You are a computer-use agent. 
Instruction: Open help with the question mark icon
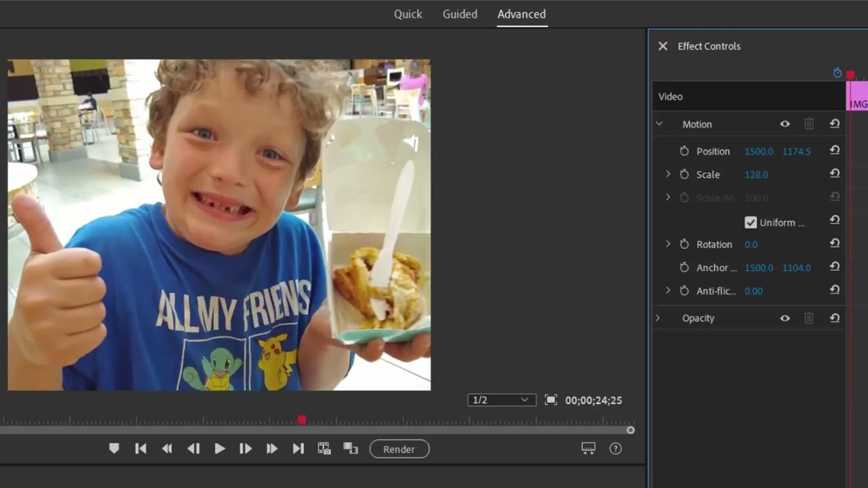click(616, 449)
